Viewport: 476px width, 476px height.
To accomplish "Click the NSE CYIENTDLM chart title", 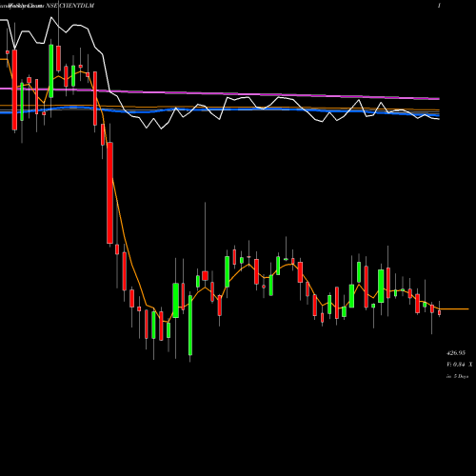I will click(70, 6).
